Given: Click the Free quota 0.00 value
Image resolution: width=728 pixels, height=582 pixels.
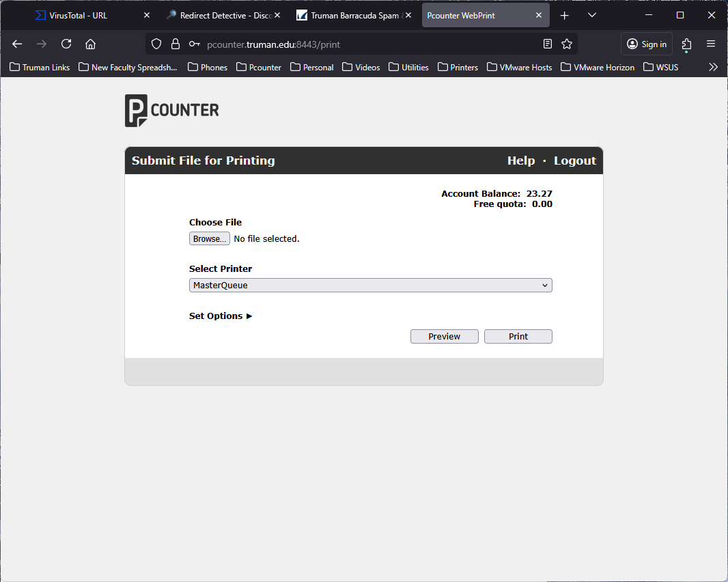Looking at the screenshot, I should point(542,204).
